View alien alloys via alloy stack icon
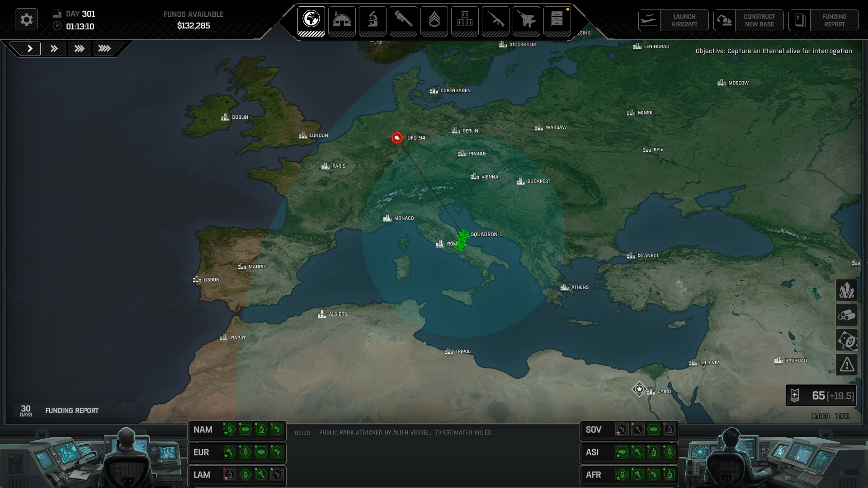This screenshot has width=868, height=488. pyautogui.click(x=846, y=315)
